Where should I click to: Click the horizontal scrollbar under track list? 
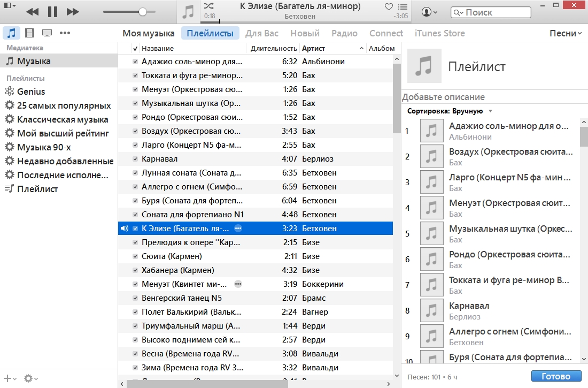tap(207, 384)
